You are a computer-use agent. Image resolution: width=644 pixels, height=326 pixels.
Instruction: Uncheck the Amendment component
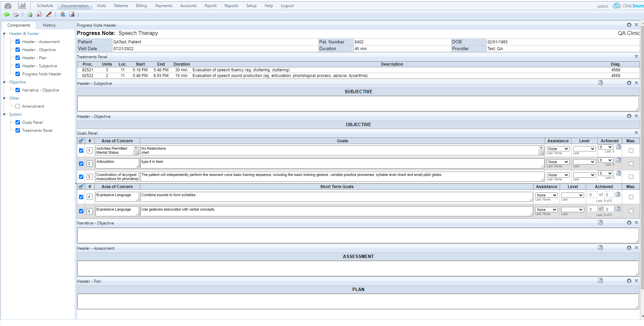pos(17,106)
